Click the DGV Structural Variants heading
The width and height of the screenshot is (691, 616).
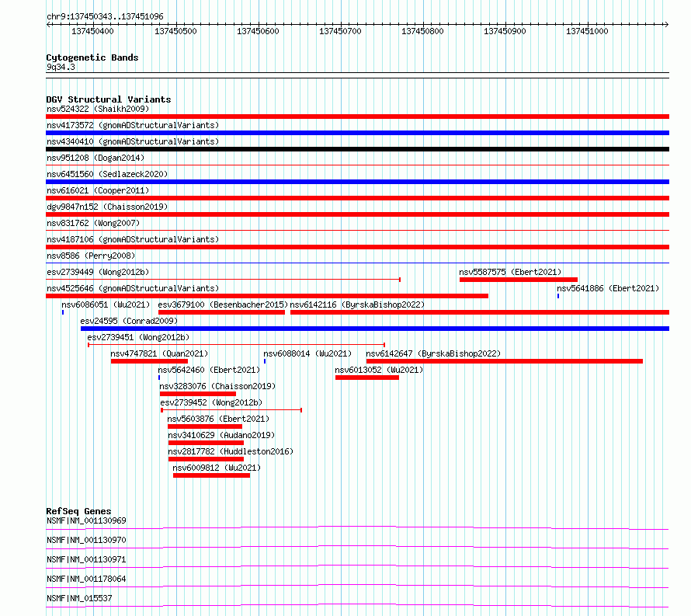[x=109, y=99]
